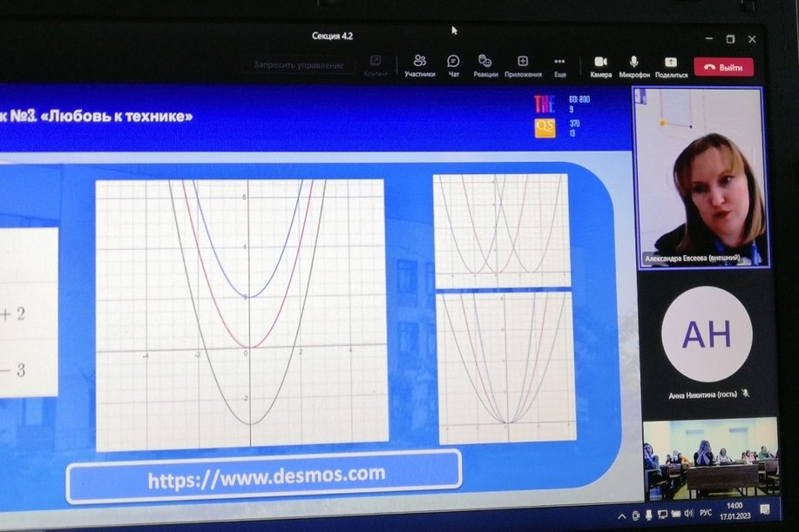Open the system tray volume icon
Viewport: 799px width, 532px height.
pos(688,513)
